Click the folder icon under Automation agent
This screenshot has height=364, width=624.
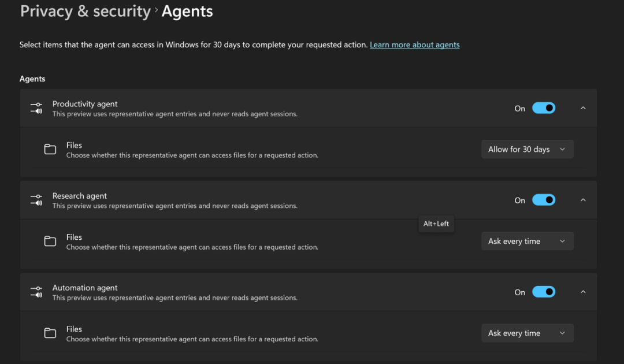pyautogui.click(x=50, y=333)
